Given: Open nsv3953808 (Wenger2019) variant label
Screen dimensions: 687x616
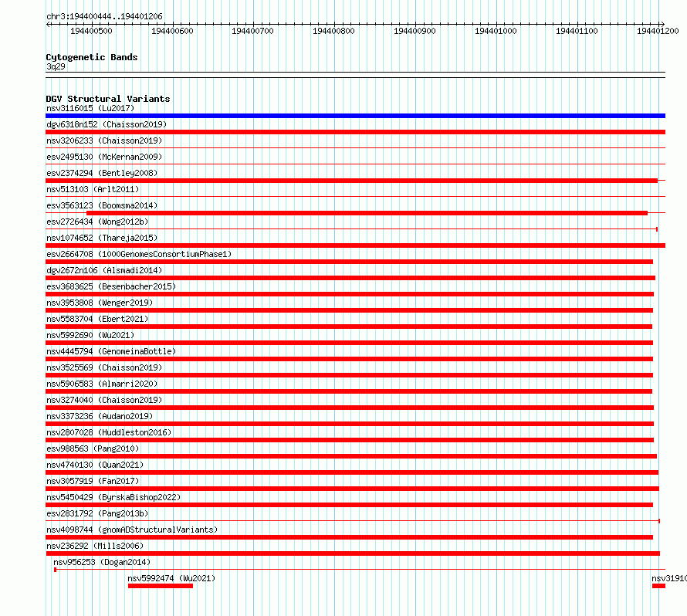Looking at the screenshot, I should pos(100,303).
